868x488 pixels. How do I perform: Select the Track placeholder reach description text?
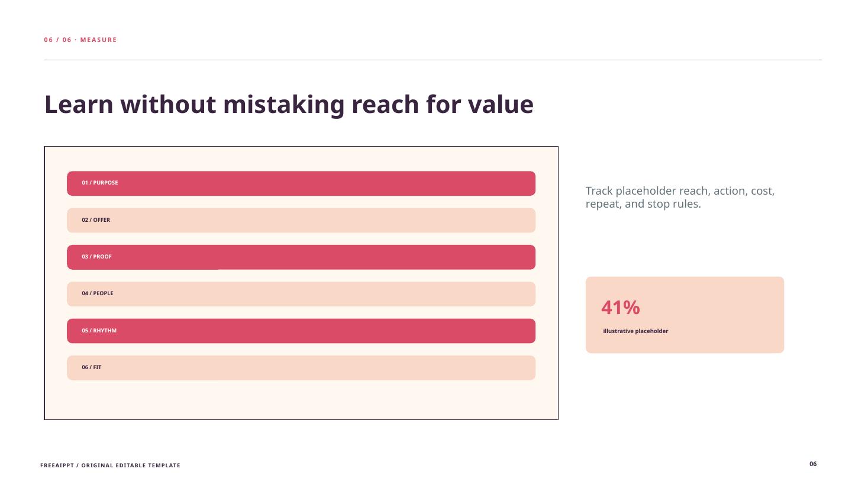coord(680,198)
